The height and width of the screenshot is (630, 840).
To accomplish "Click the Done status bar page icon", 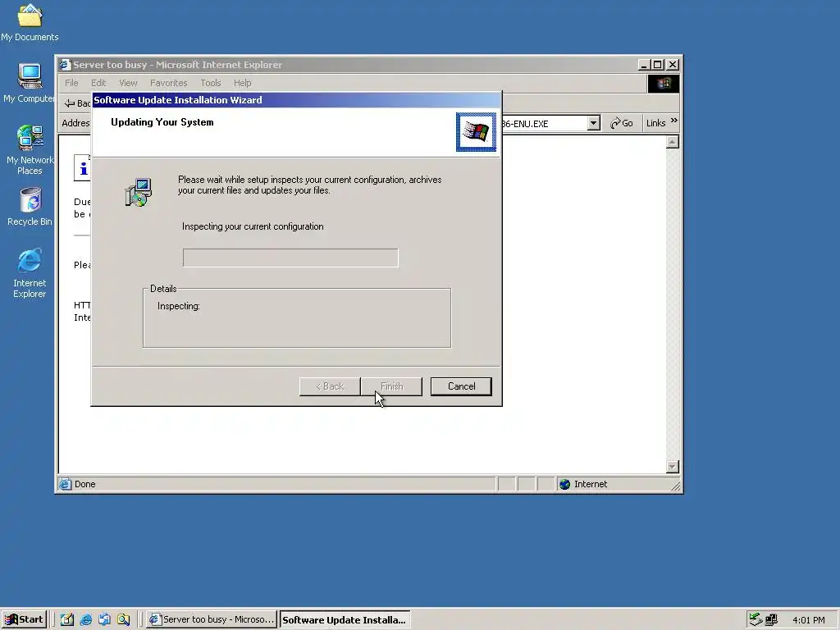I will pos(66,484).
